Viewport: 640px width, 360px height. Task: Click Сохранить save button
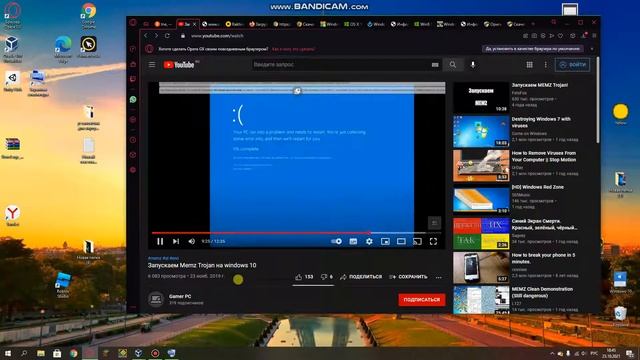[408, 277]
